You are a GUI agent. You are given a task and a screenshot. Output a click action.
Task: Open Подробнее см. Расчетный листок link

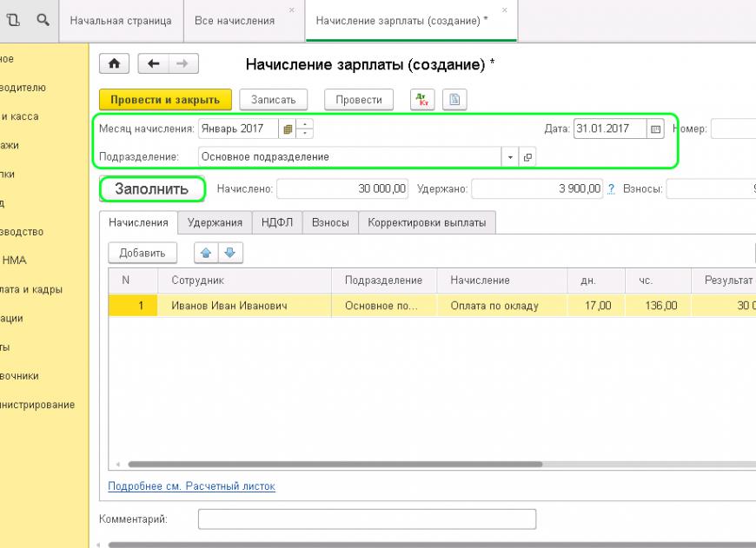(x=191, y=486)
